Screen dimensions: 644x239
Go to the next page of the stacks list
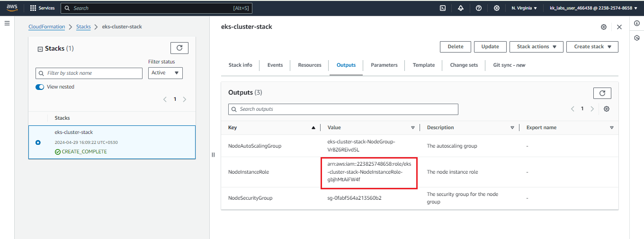pyautogui.click(x=185, y=99)
